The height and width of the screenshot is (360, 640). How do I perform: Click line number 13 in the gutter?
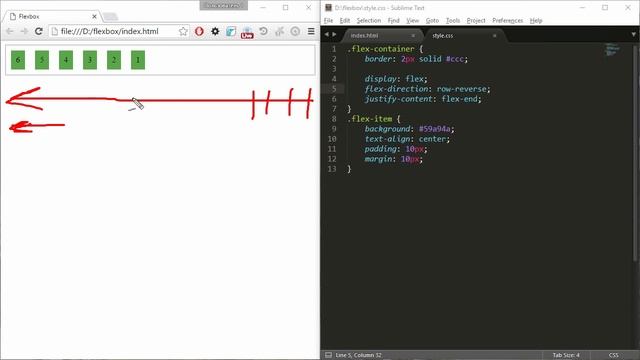point(332,169)
